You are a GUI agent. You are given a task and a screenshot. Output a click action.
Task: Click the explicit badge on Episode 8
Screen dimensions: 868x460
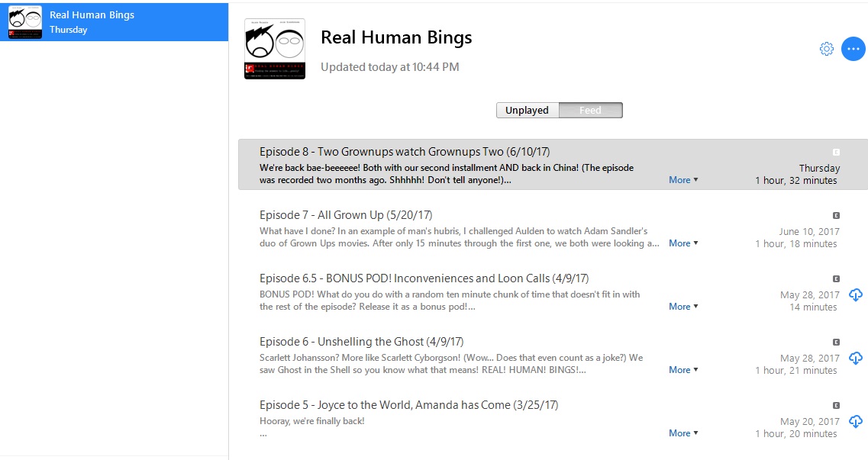click(836, 152)
